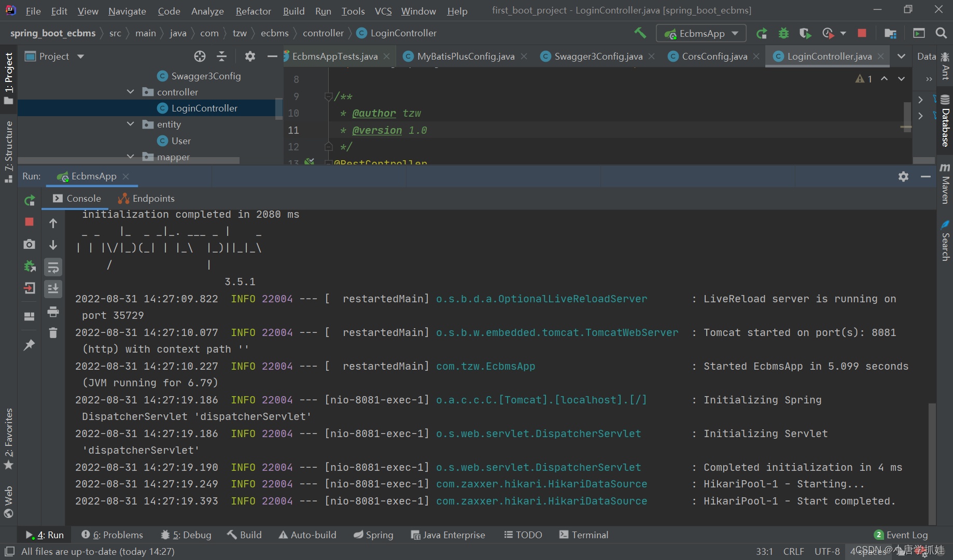Start debugging with the bug icon

coord(783,33)
